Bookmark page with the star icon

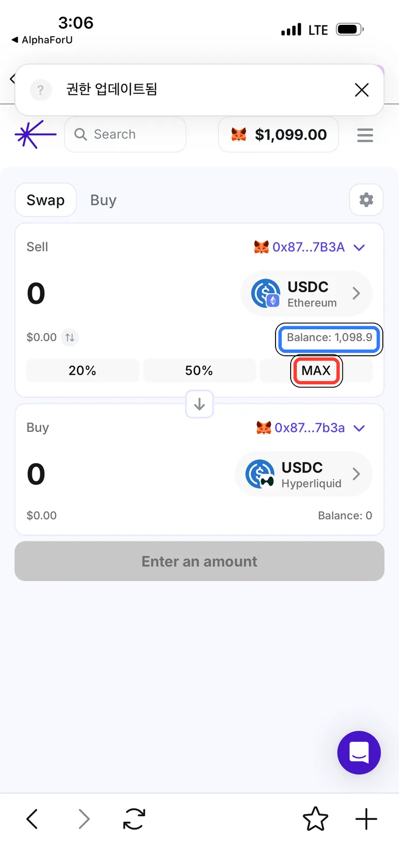point(315,819)
